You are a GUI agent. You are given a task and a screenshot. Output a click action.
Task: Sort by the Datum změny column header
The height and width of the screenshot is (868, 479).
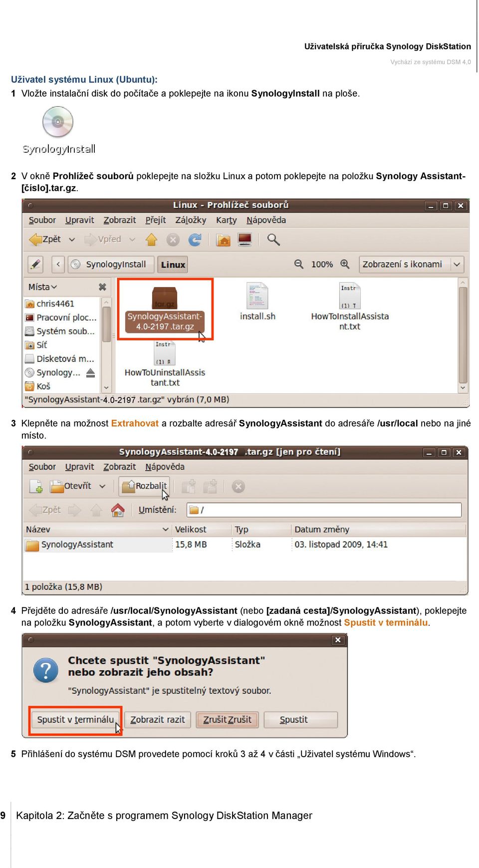click(x=378, y=530)
